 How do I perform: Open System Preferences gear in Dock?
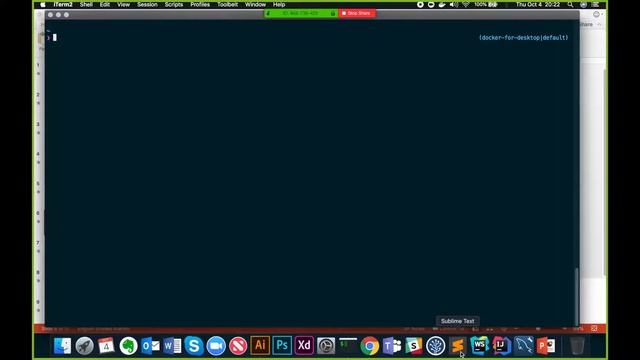326,346
